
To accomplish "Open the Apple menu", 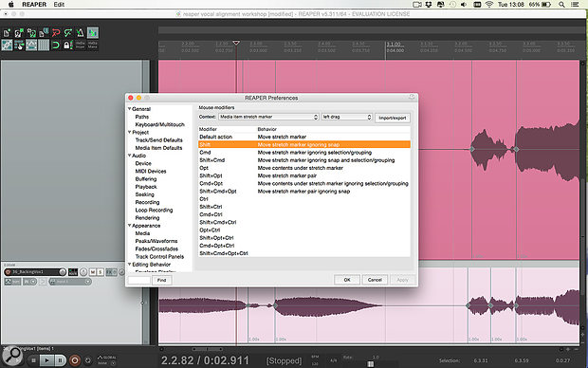I will (x=10, y=5).
